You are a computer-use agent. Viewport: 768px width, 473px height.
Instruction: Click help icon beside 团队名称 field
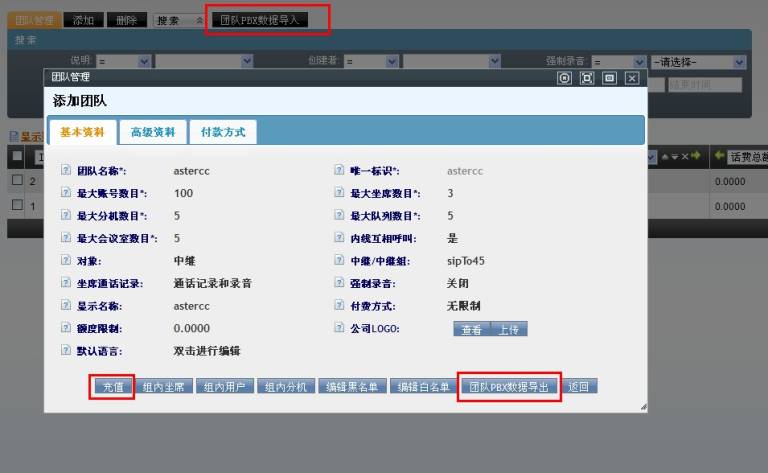tap(66, 171)
